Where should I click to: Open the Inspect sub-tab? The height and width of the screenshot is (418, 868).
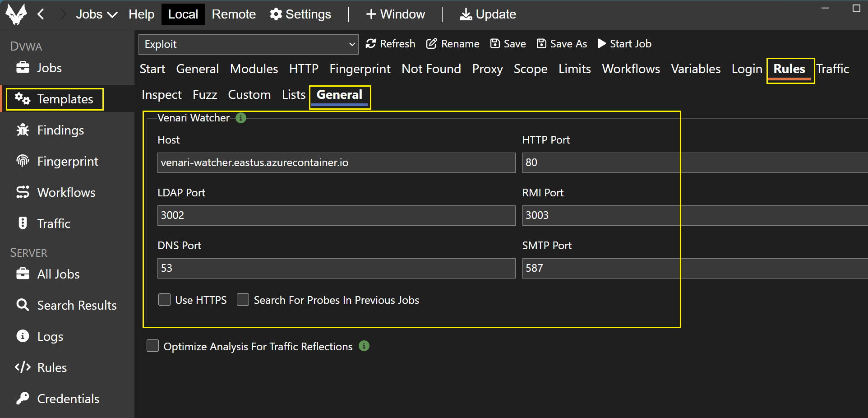pos(162,95)
